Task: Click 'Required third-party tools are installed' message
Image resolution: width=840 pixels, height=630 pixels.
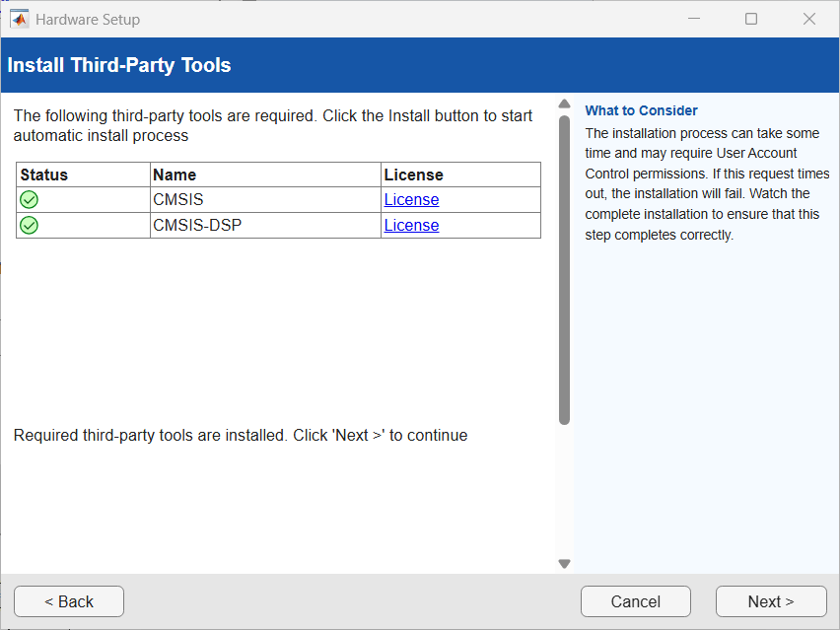Action: [x=241, y=435]
